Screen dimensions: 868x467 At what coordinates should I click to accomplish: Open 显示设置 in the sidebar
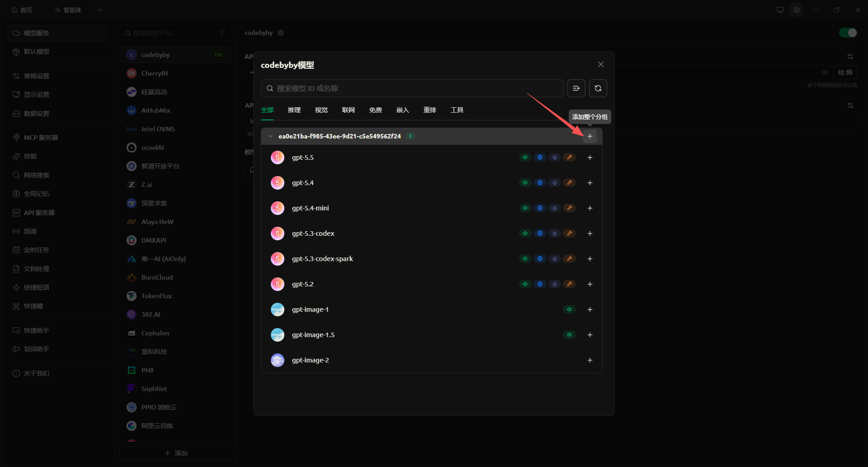click(57, 95)
